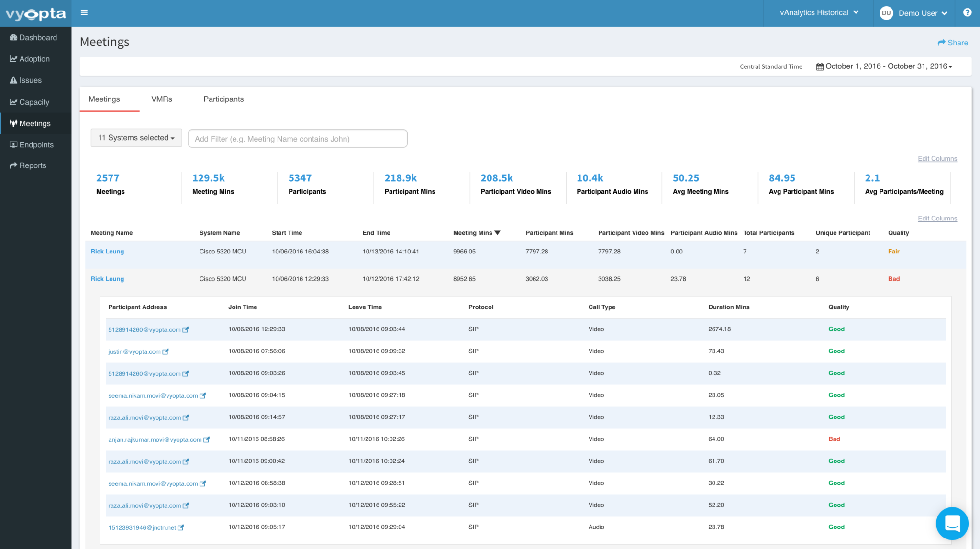Expand vAnalytics Historical dropdown

(819, 13)
